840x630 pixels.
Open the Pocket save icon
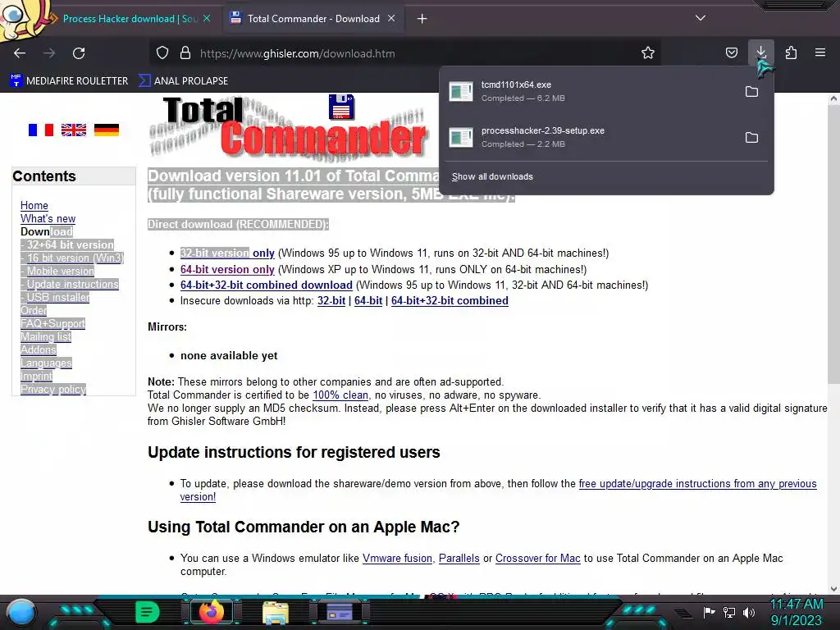731,53
